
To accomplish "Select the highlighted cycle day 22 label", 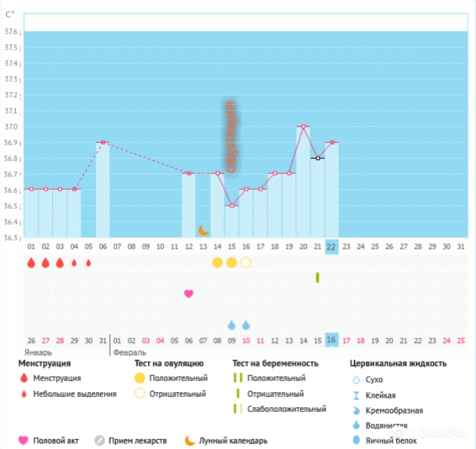I will [x=331, y=246].
